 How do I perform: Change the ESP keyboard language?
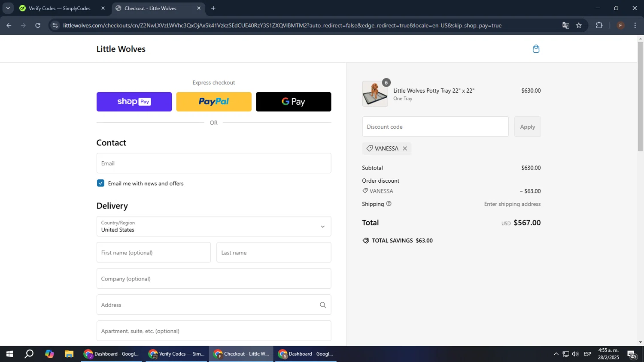coord(587,354)
